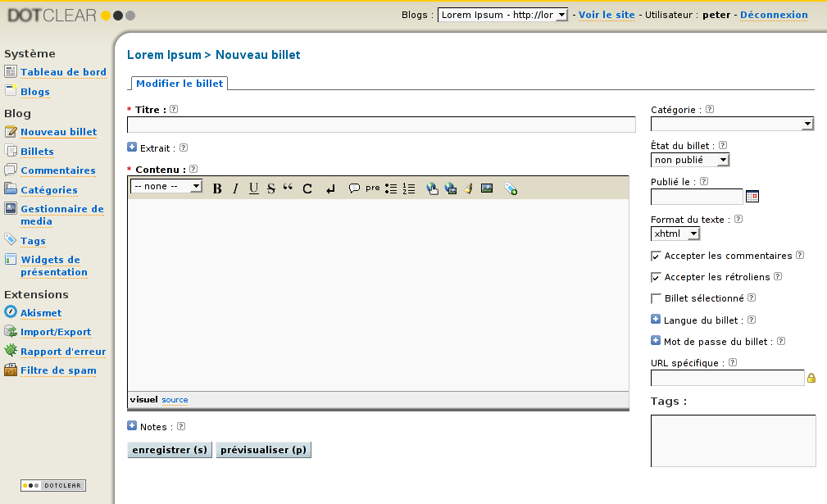This screenshot has width=827, height=504.
Task: Open the Catégorie dropdown
Action: pyautogui.click(x=732, y=124)
